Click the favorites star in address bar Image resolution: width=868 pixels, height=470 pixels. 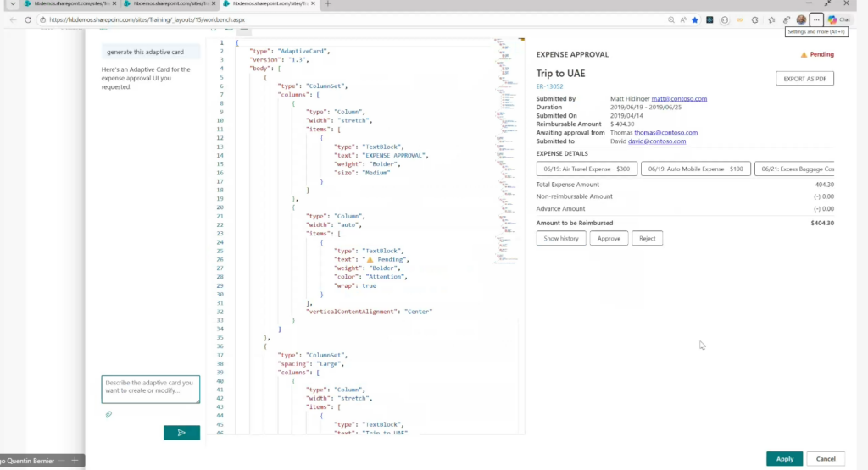(694, 19)
